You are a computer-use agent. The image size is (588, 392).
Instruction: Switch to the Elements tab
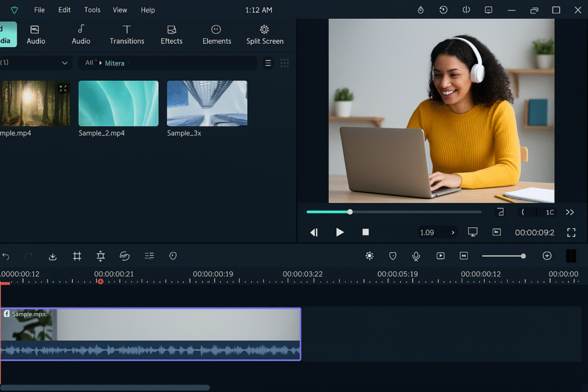(216, 35)
